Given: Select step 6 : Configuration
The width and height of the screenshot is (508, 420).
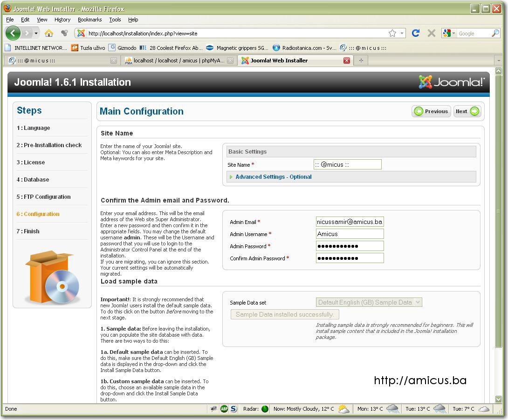Looking at the screenshot, I should pos(38,214).
